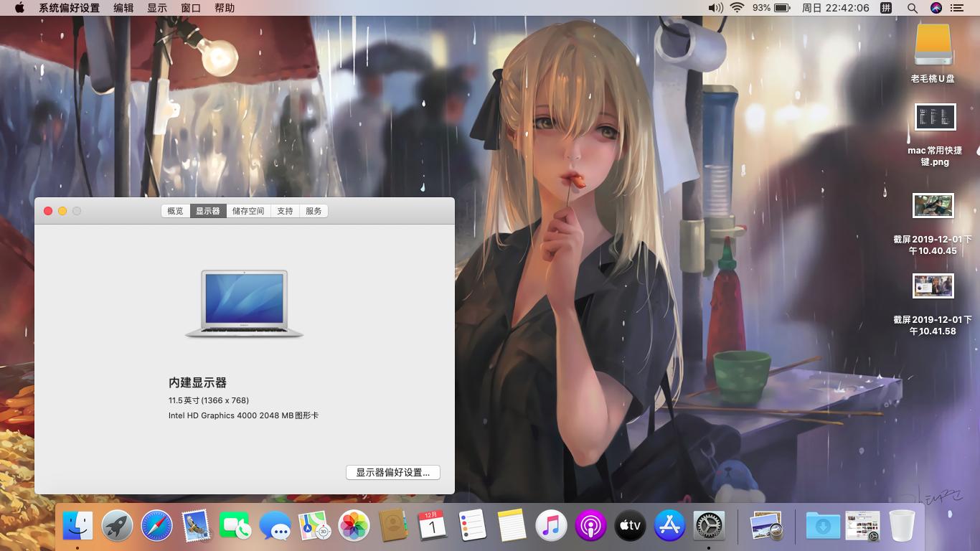Click the 周日 22:42:06 clock in the menu bar

point(835,8)
